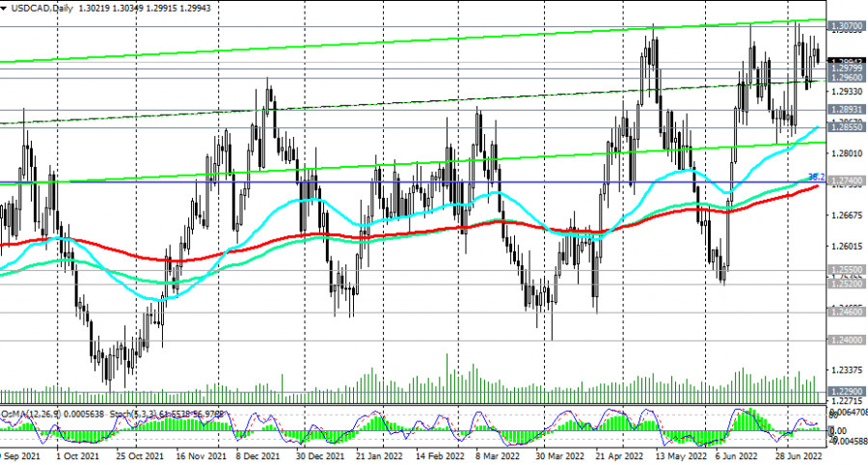
Task: Click the 1.30700 price level label
Action: pos(847,25)
